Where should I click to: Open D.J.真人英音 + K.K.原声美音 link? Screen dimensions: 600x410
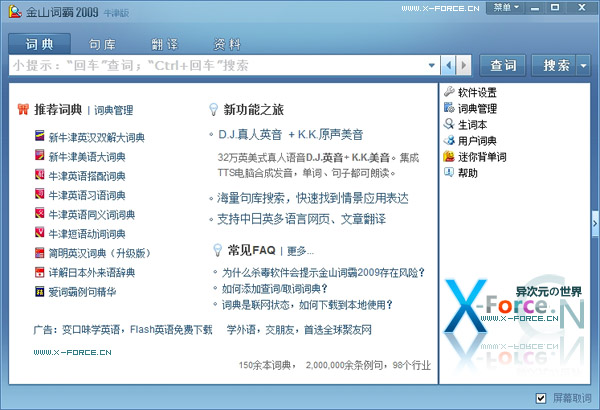pyautogui.click(x=291, y=134)
